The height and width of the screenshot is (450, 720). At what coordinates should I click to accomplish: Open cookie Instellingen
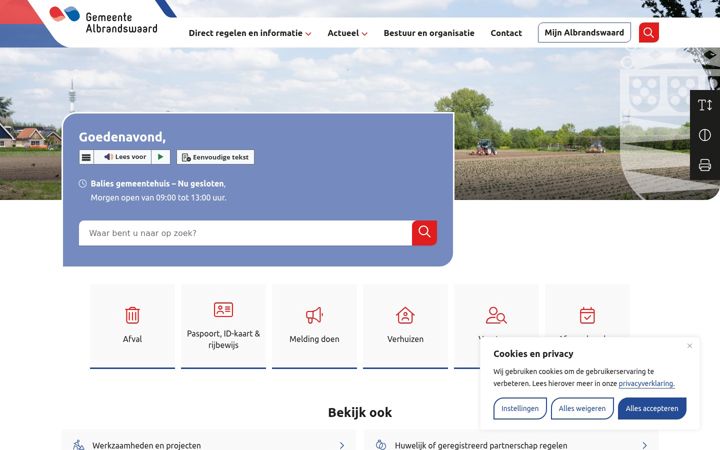point(520,408)
